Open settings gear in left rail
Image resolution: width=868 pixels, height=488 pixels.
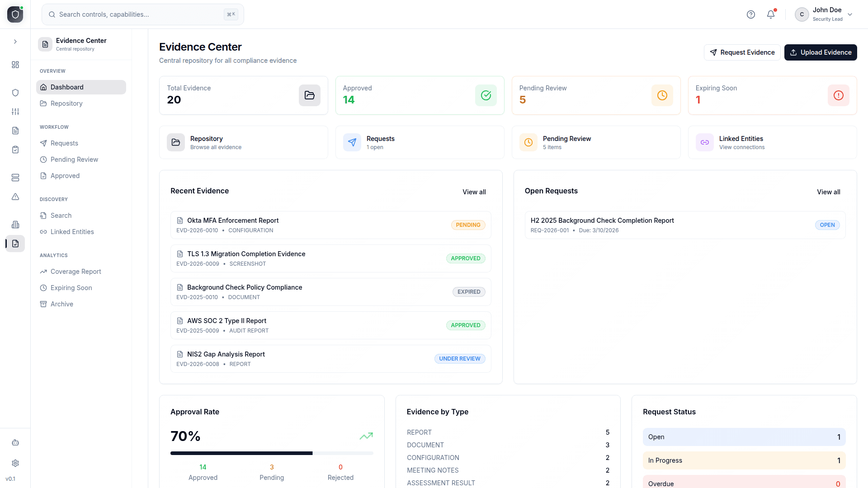pyautogui.click(x=15, y=463)
